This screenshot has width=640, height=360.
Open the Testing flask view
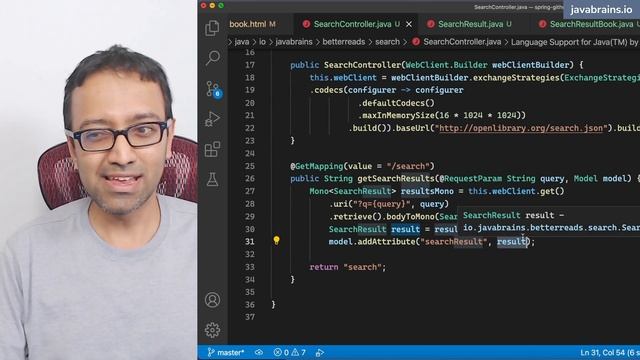(x=212, y=179)
